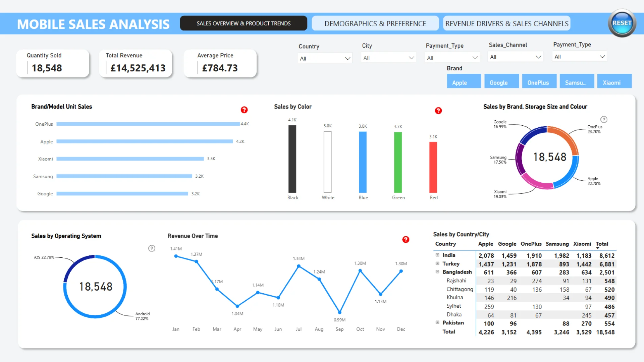The width and height of the screenshot is (644, 362).
Task: Open the Sales_Channel dropdown filter
Action: point(515,57)
